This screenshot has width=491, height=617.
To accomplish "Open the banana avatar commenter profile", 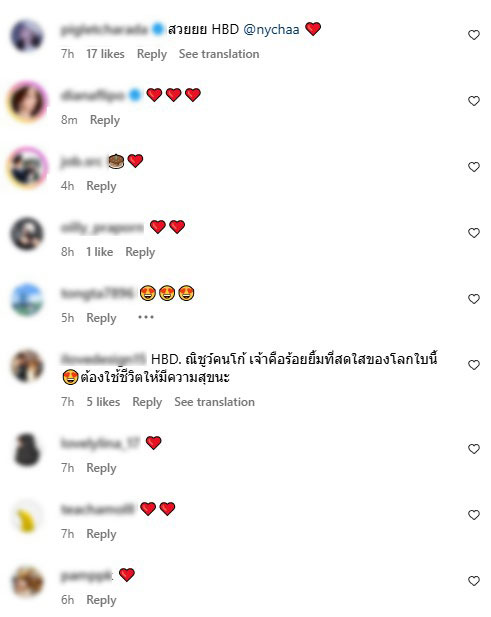I will coord(27,516).
